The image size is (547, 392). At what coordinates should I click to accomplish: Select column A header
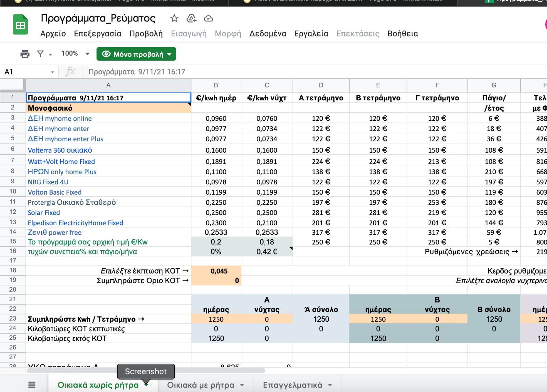coord(108,85)
